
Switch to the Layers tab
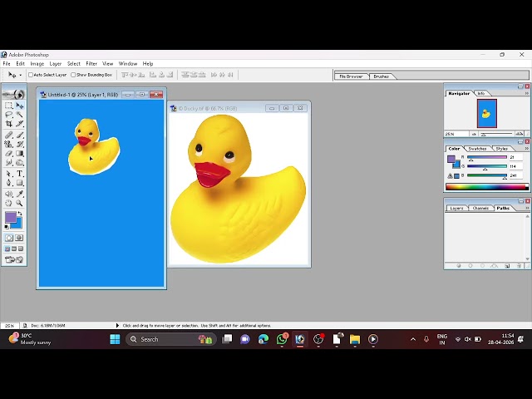coord(456,208)
